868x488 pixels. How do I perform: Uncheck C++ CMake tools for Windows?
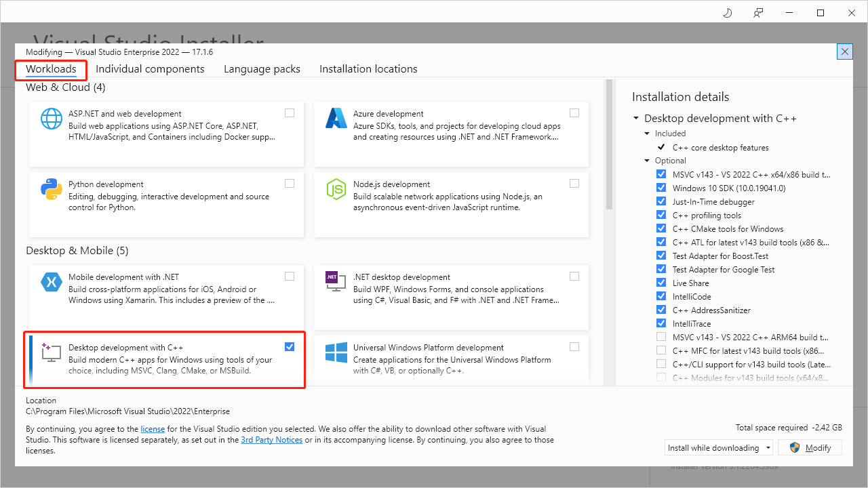(661, 228)
